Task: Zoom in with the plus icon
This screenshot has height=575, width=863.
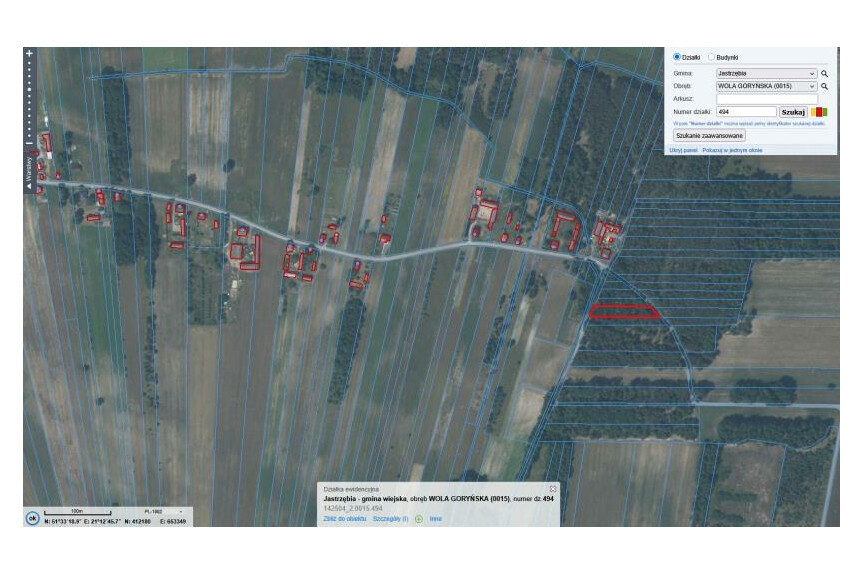Action: click(30, 52)
